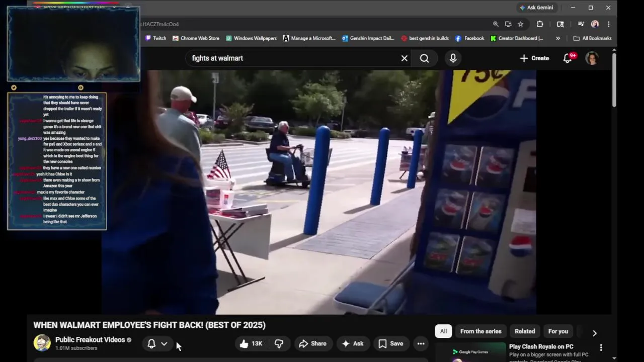
Task: Select the From the series chip
Action: [x=481, y=331]
